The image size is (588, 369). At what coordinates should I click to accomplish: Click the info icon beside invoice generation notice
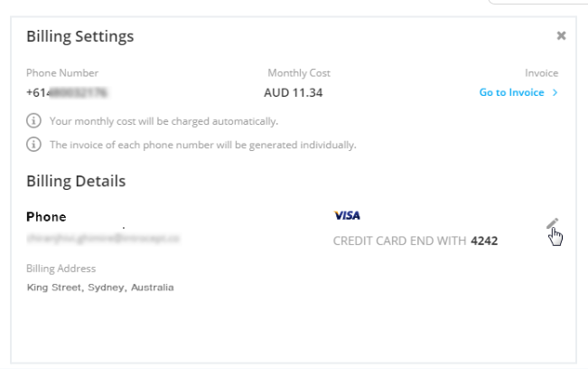(x=33, y=145)
